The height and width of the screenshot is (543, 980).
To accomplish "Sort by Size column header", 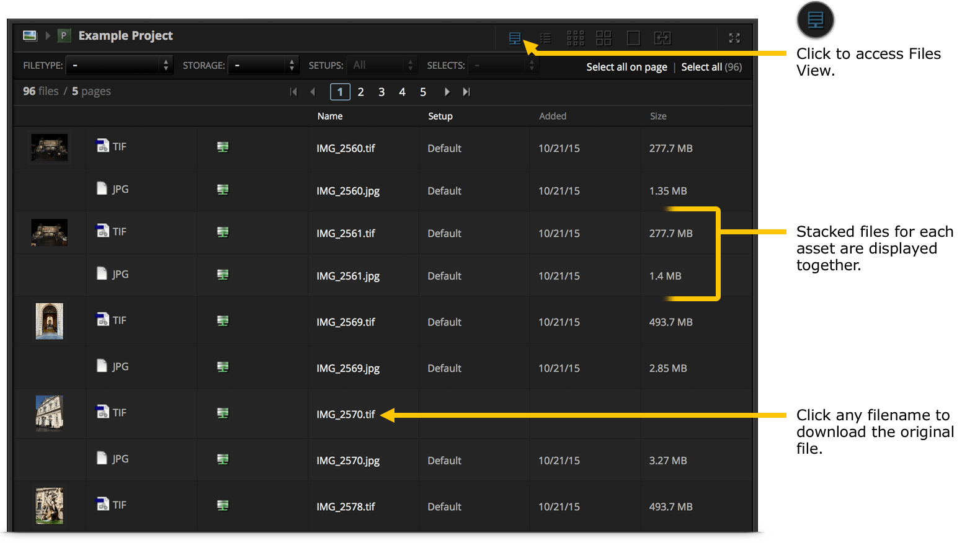I will click(x=658, y=116).
